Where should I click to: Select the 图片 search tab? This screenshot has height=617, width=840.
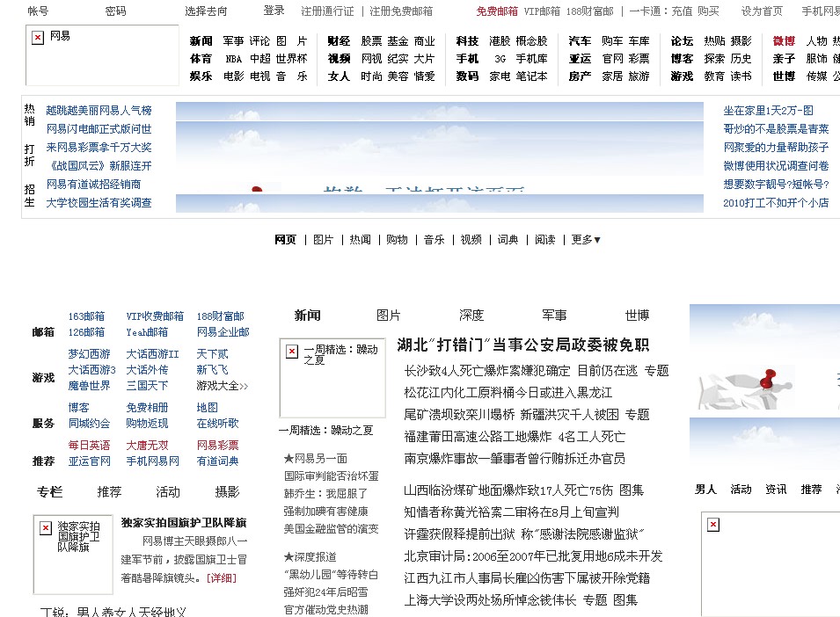[323, 240]
